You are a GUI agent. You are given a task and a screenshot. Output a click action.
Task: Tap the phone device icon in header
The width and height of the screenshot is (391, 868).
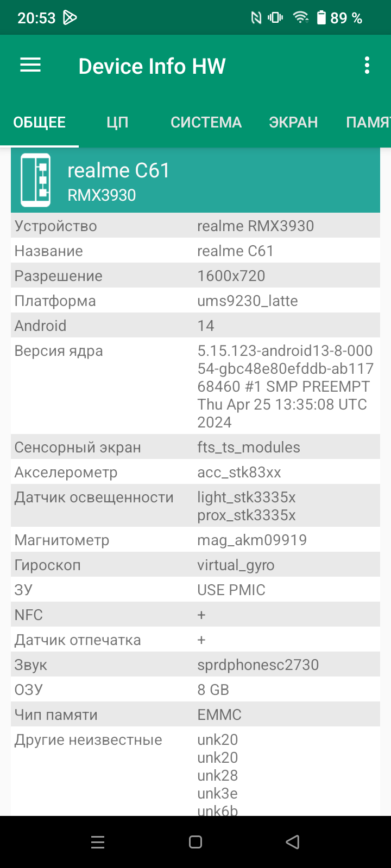pos(36,180)
